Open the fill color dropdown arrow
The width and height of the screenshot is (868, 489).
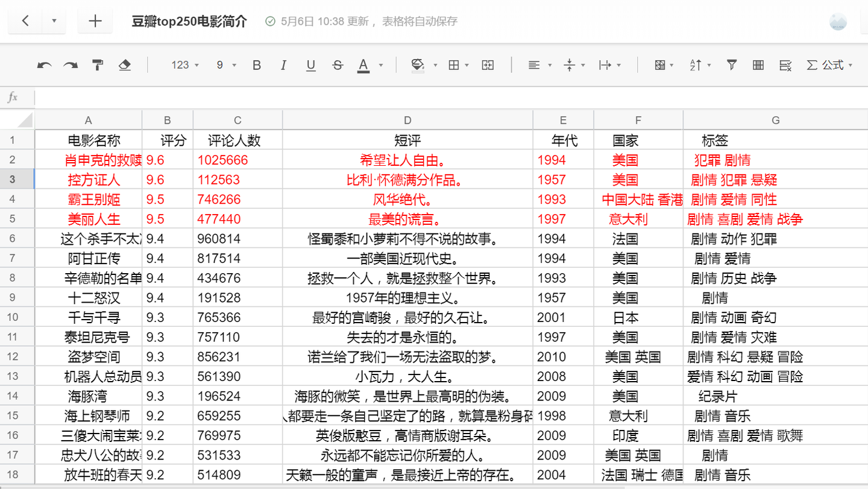point(435,65)
